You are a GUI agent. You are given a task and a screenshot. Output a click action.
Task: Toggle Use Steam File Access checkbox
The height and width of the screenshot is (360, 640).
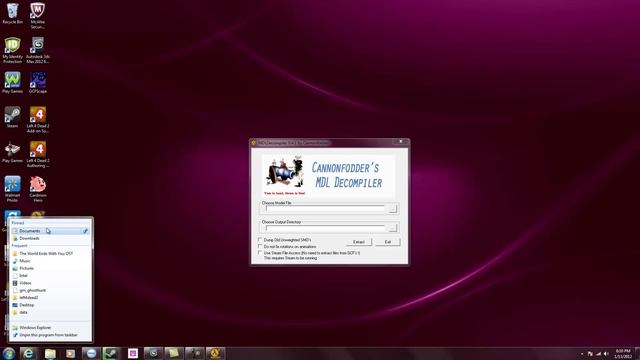pyautogui.click(x=260, y=253)
